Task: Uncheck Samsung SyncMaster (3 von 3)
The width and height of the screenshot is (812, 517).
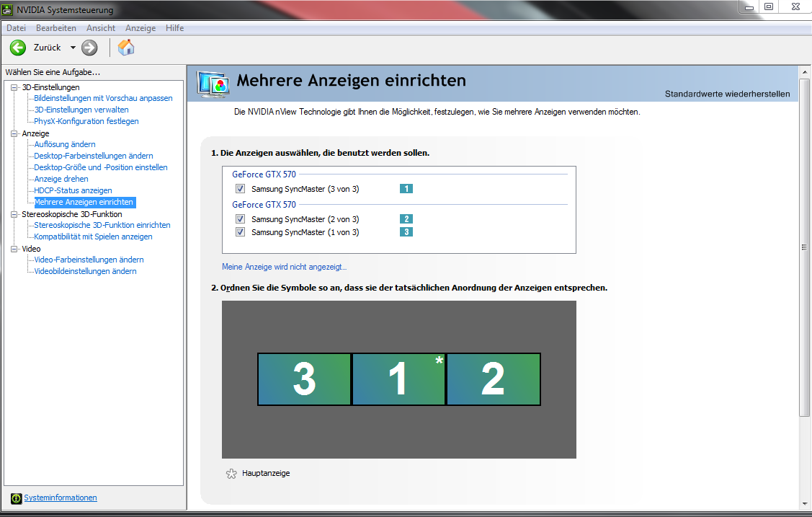Action: [x=241, y=189]
